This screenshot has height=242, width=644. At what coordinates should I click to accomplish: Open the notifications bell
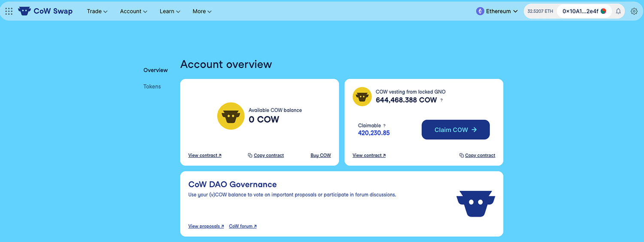pyautogui.click(x=618, y=11)
